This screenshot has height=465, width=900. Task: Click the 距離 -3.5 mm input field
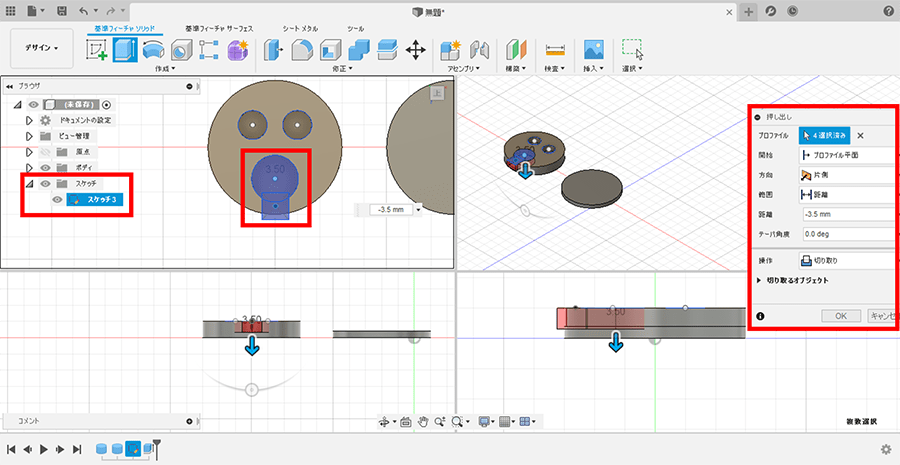pyautogui.click(x=845, y=212)
